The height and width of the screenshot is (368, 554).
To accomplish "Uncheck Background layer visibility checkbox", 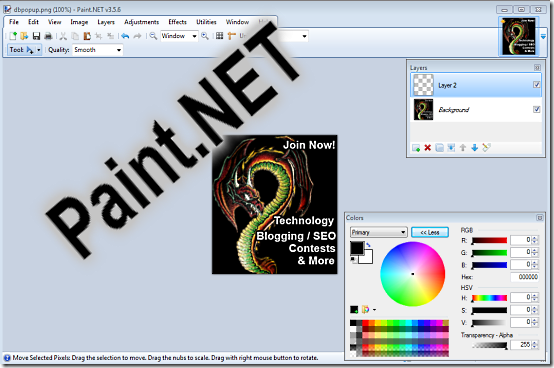I will coord(536,109).
